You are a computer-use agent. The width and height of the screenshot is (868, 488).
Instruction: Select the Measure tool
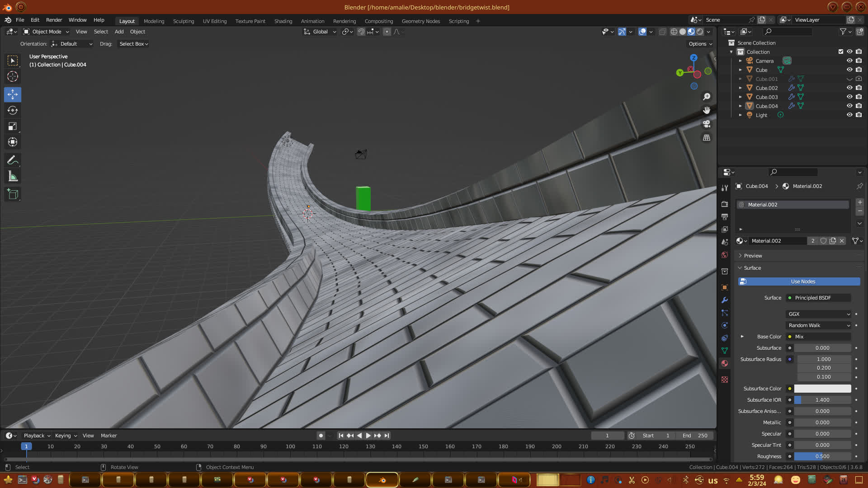click(x=13, y=177)
